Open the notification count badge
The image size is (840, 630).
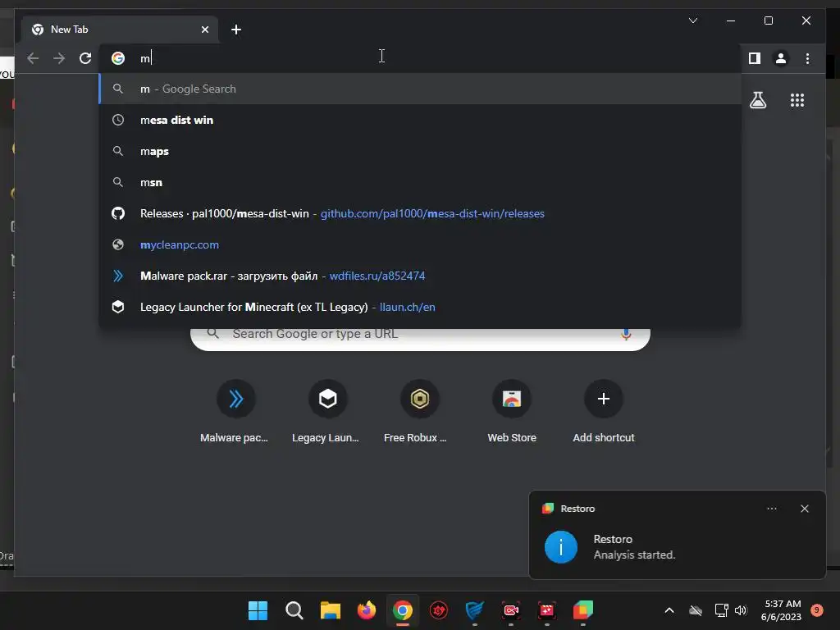[x=817, y=610]
